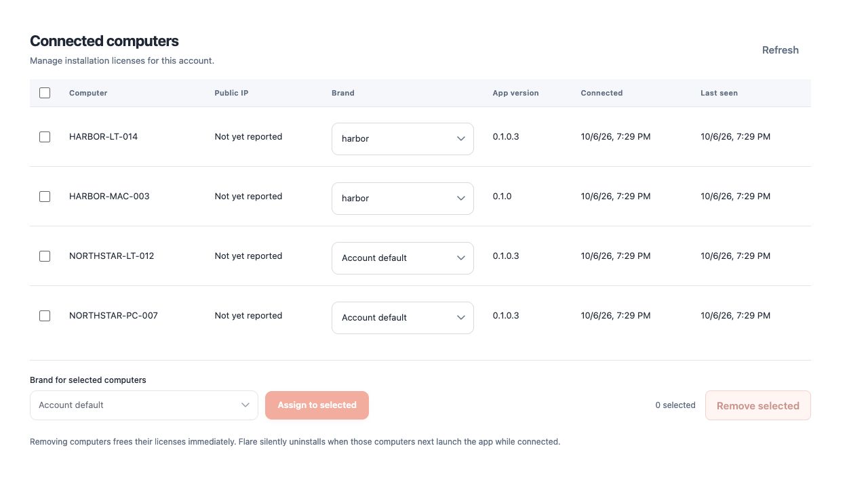Select computer name NORTHSTAR-LT-012
Screen dimensions: 868x488
click(x=111, y=256)
